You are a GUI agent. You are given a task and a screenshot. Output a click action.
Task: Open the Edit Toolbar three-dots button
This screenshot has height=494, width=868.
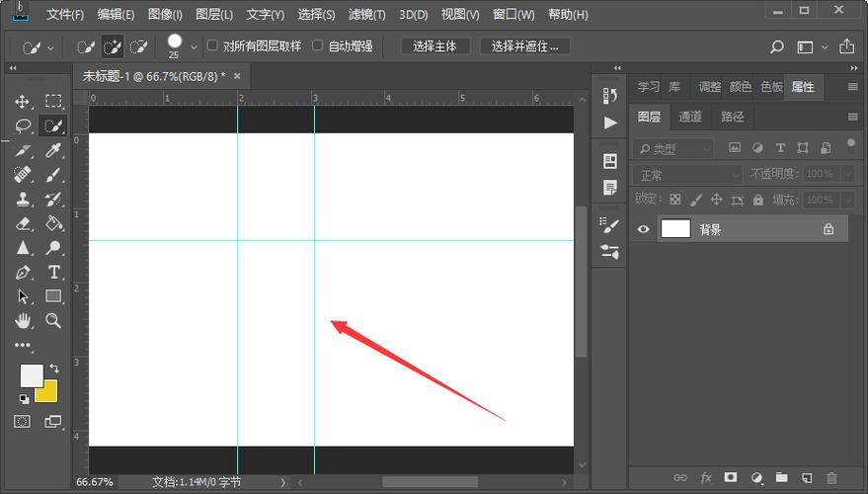(x=22, y=345)
